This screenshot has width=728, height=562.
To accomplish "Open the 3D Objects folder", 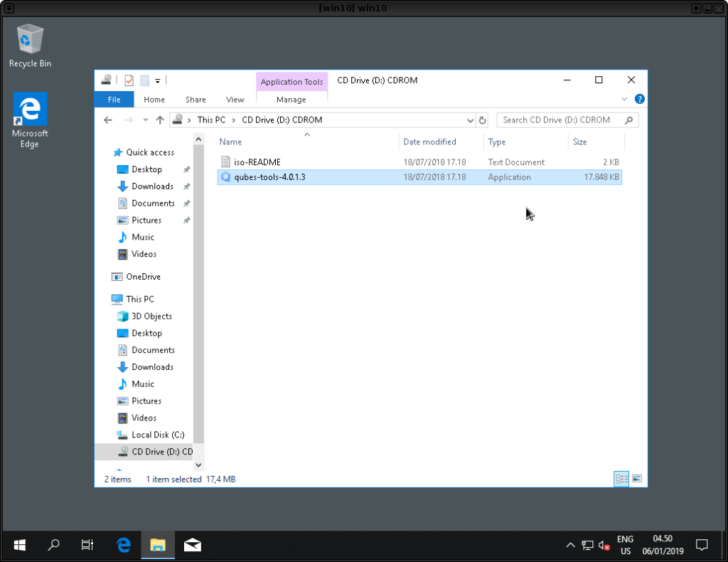I will click(151, 317).
